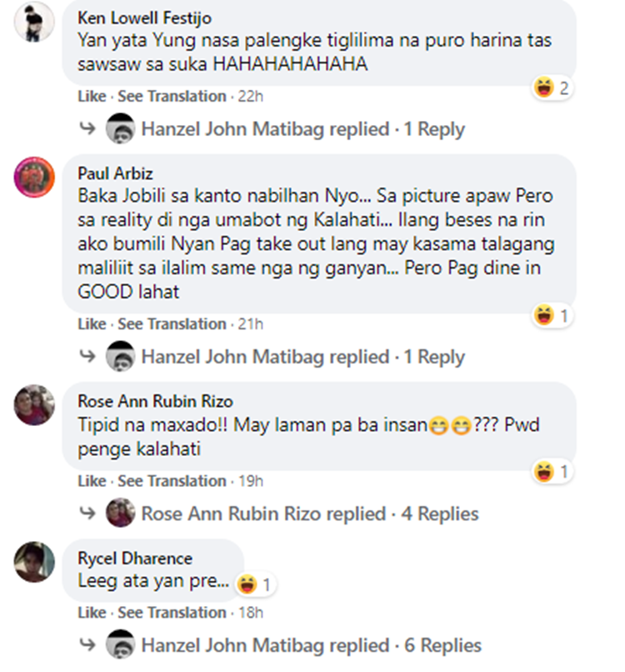The image size is (625, 672).
Task: See translation of Rycel Dharence's comment
Action: pyautogui.click(x=172, y=613)
